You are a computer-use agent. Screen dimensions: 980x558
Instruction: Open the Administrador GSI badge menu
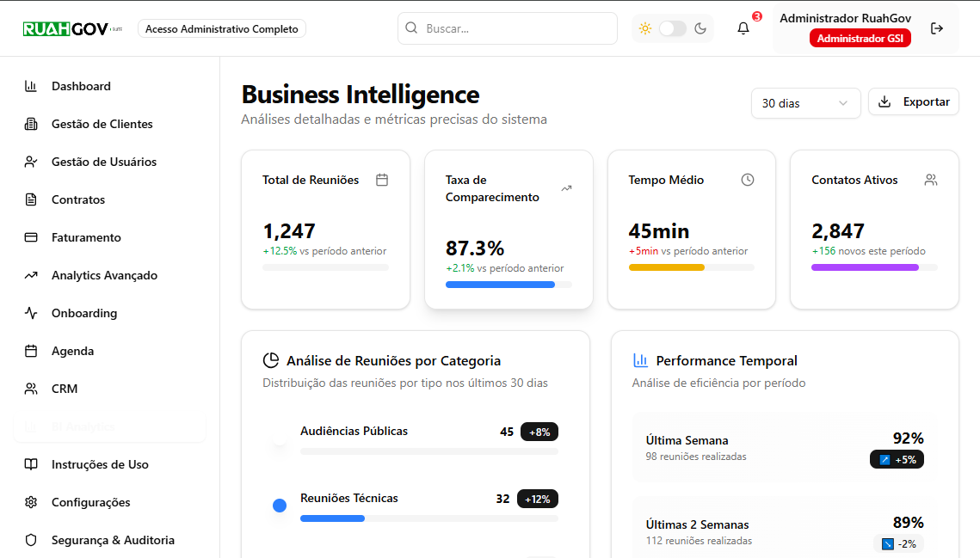tap(860, 37)
